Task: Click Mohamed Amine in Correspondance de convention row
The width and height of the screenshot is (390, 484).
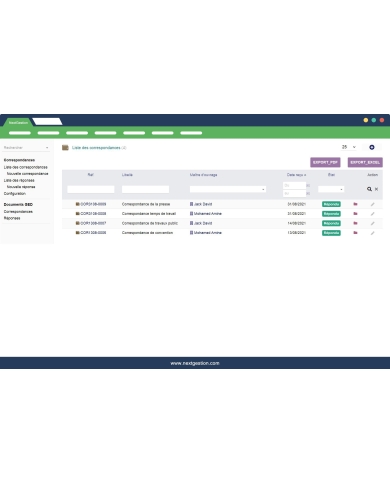Action: click(x=208, y=233)
